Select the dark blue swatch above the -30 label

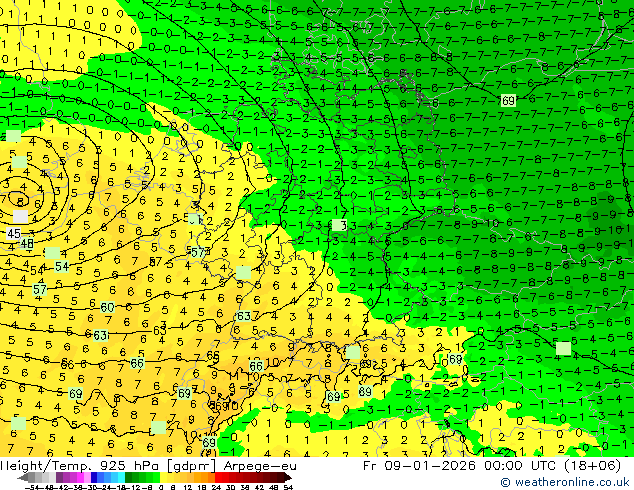coord(94,478)
